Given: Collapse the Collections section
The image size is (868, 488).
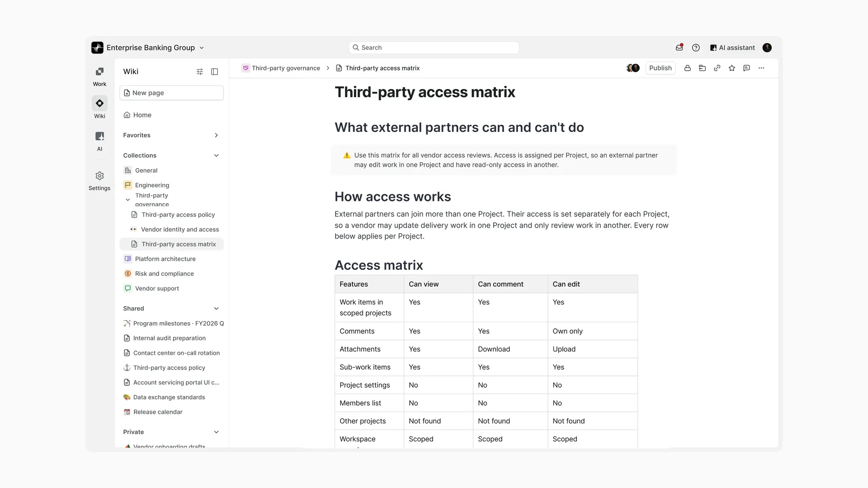Looking at the screenshot, I should [x=216, y=155].
